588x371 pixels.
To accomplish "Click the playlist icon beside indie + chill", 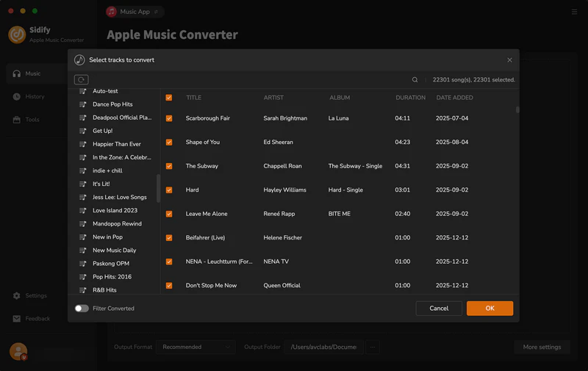I will pos(83,170).
